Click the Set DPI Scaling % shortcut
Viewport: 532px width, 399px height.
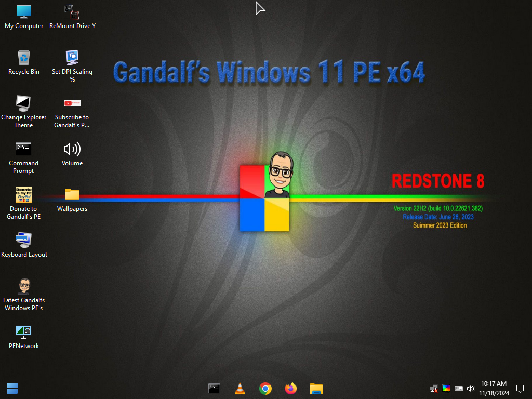(72, 66)
